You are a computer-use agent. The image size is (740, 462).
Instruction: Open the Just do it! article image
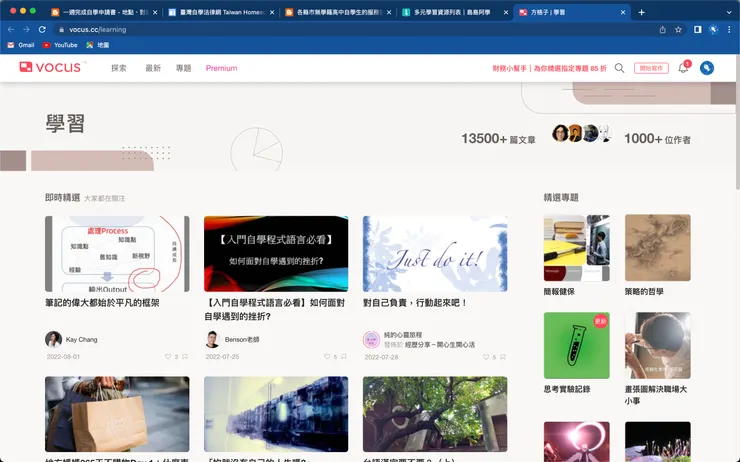435,254
